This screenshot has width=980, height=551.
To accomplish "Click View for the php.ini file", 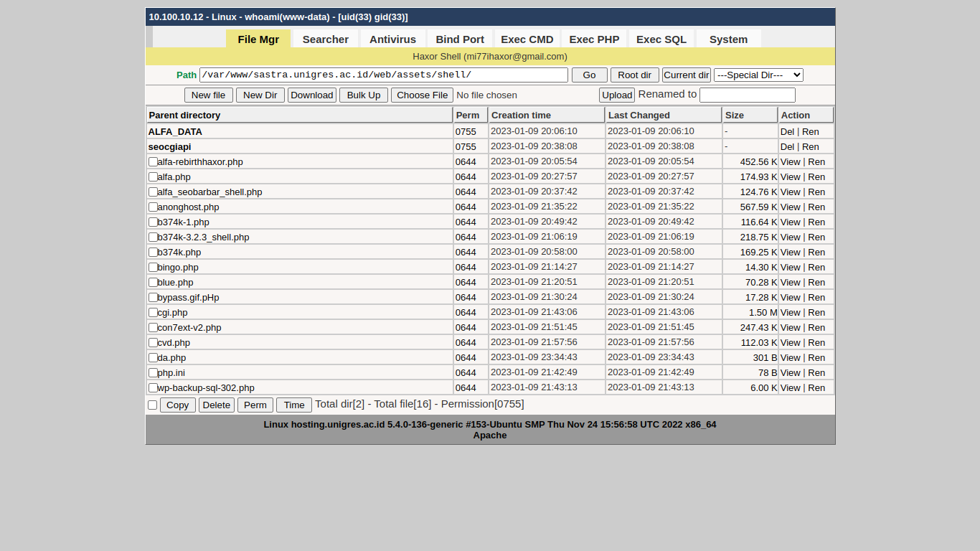I will coord(791,373).
